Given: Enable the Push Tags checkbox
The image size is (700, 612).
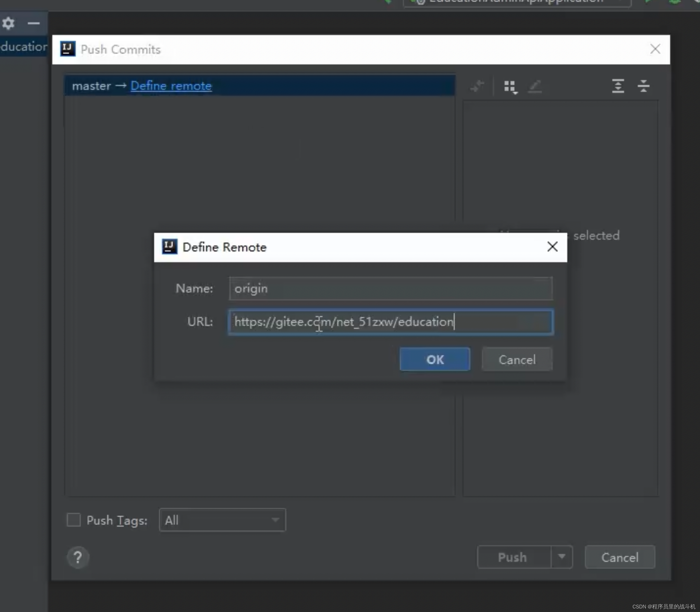Looking at the screenshot, I should pos(74,520).
